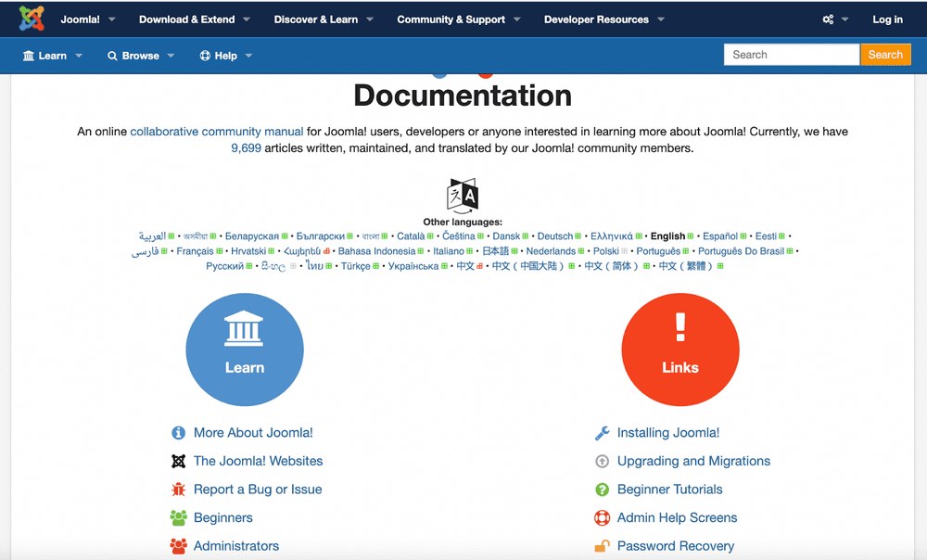Switch language to Українська
Screen dimensions: 927x560
coord(413,266)
